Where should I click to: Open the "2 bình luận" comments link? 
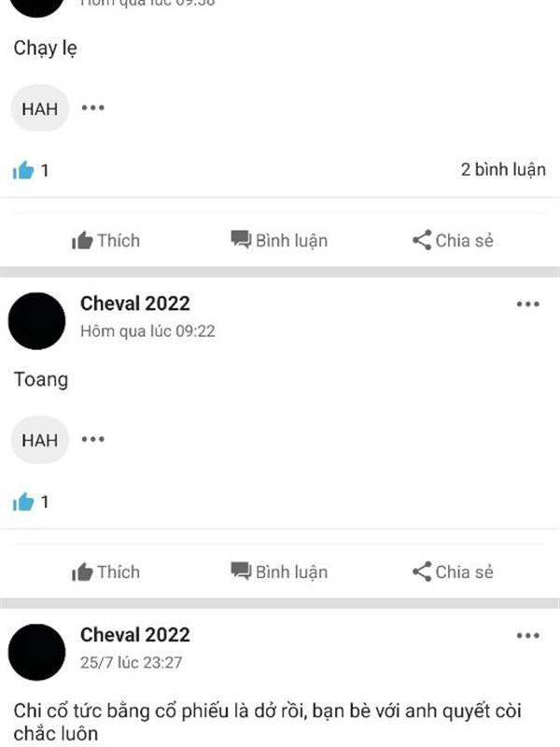point(503,170)
